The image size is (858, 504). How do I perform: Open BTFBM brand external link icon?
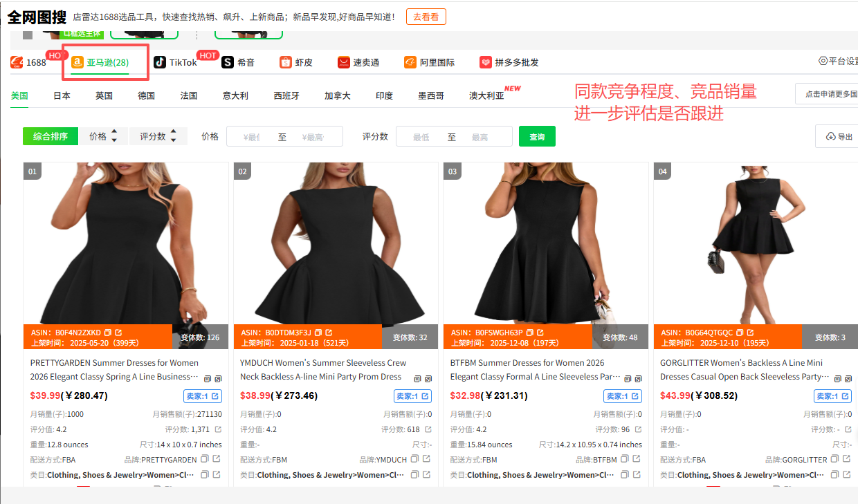click(x=637, y=459)
